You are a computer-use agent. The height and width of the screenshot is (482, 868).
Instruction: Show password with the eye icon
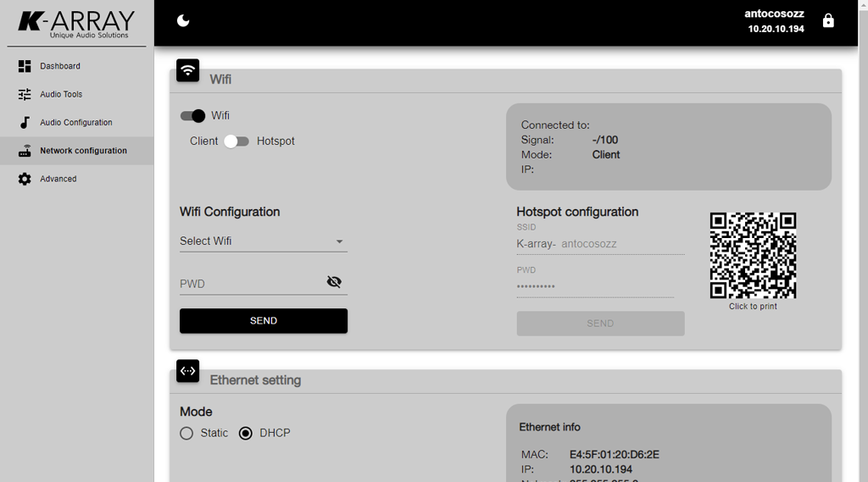(x=334, y=282)
